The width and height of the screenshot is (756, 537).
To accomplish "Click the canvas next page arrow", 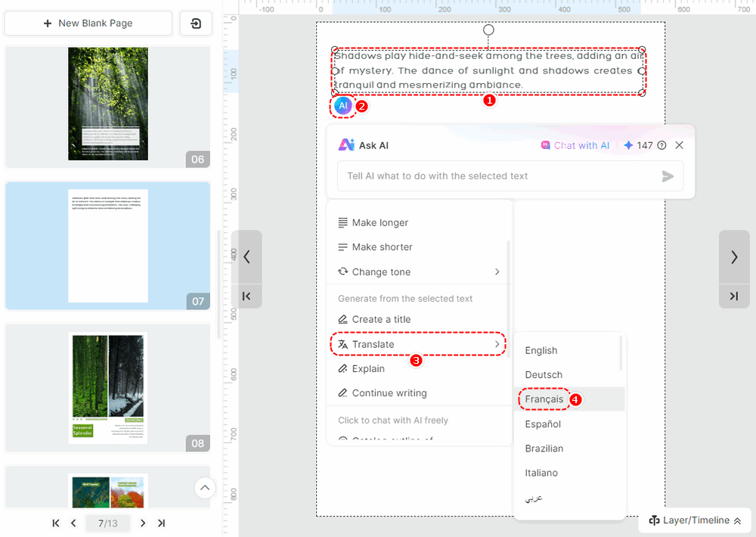I will coord(734,256).
